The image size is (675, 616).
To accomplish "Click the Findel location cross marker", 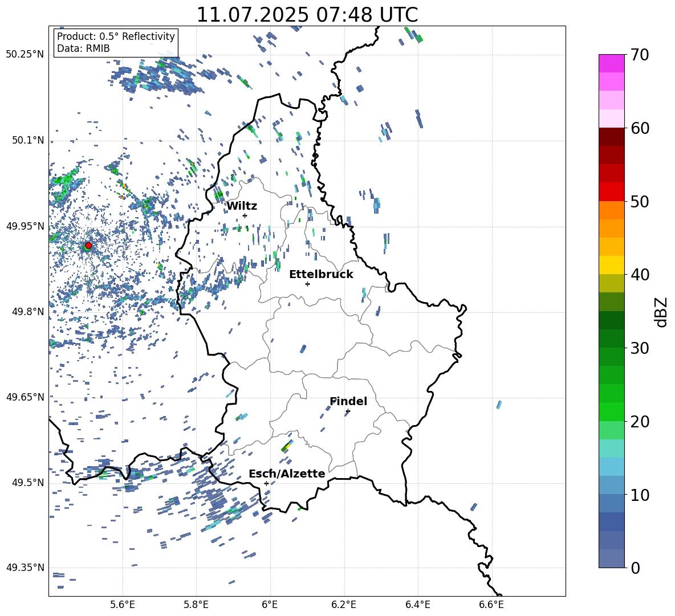I will click(348, 411).
